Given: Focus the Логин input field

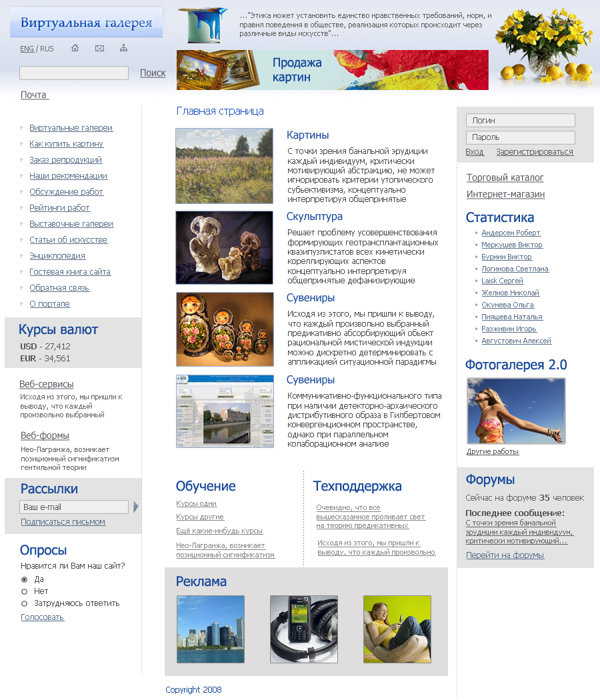Looking at the screenshot, I should [x=521, y=121].
